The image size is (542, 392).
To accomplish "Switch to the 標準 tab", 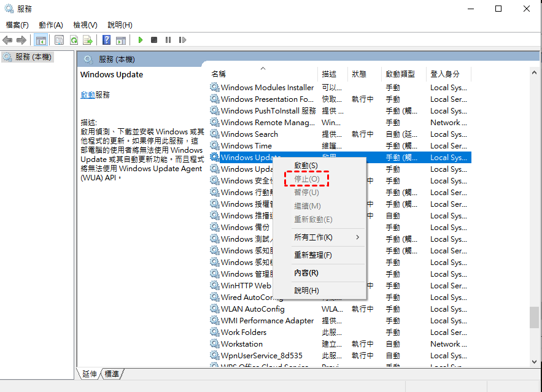I will coord(112,374).
